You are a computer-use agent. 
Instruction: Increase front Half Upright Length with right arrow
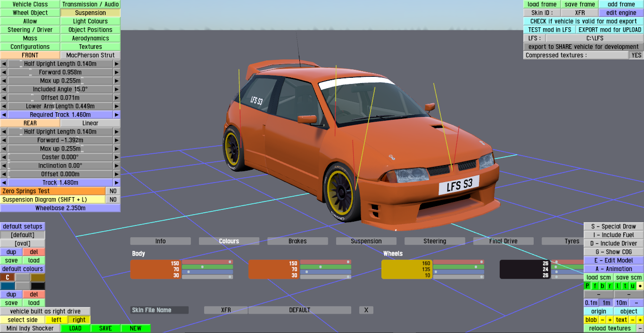pyautogui.click(x=117, y=64)
